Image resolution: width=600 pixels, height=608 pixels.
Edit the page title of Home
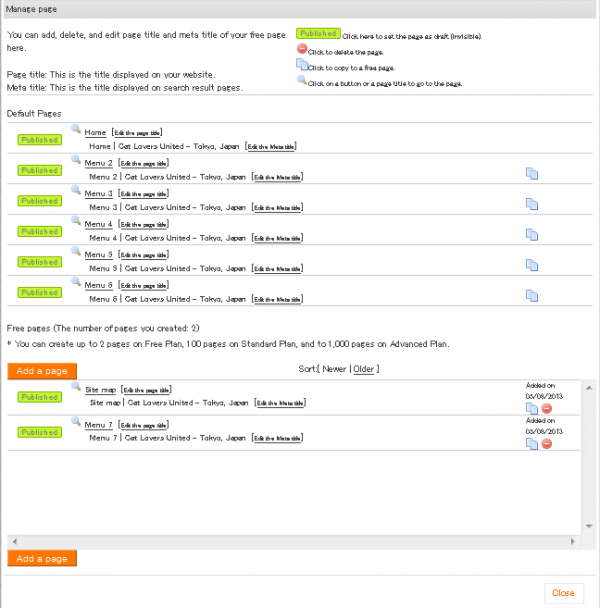[x=137, y=133]
